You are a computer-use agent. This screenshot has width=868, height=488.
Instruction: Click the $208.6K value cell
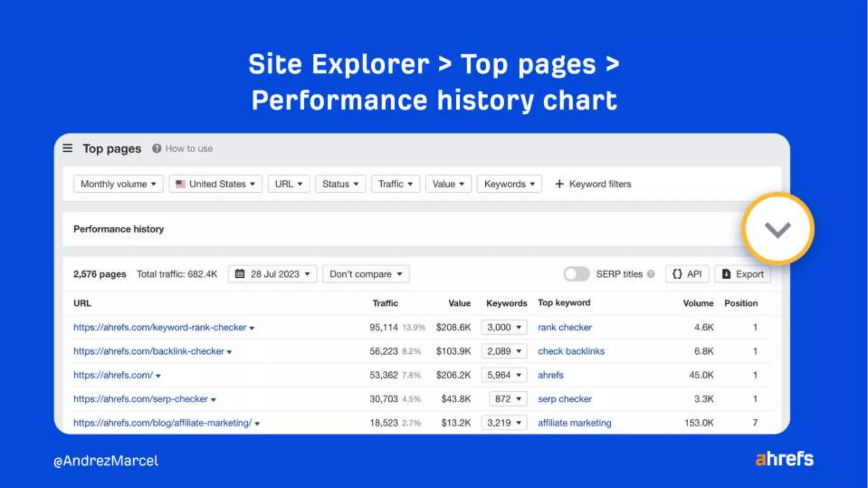(453, 327)
